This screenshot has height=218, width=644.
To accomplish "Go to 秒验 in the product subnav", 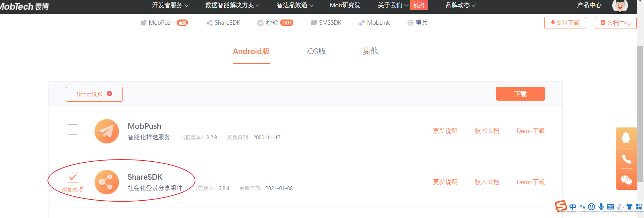I will click(x=268, y=23).
